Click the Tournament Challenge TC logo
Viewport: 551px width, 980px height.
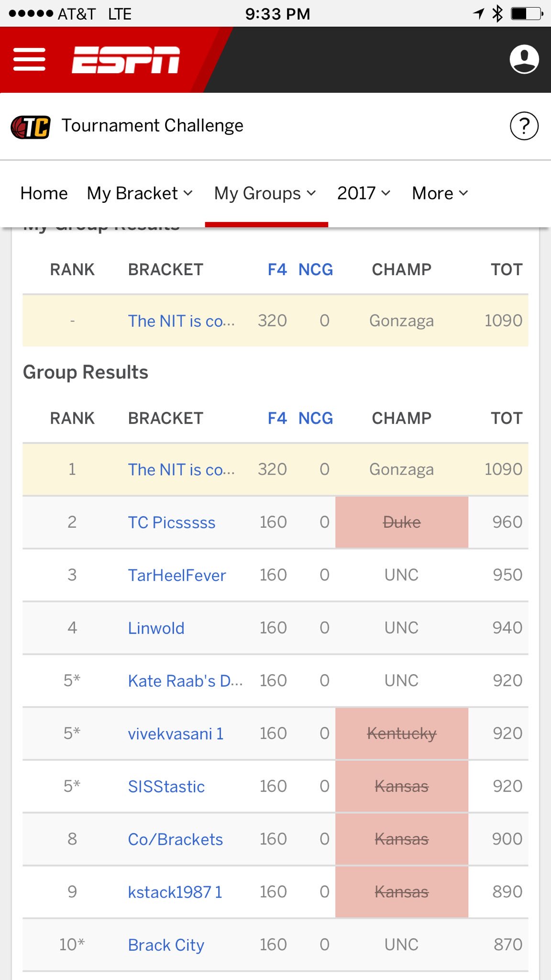coord(31,127)
